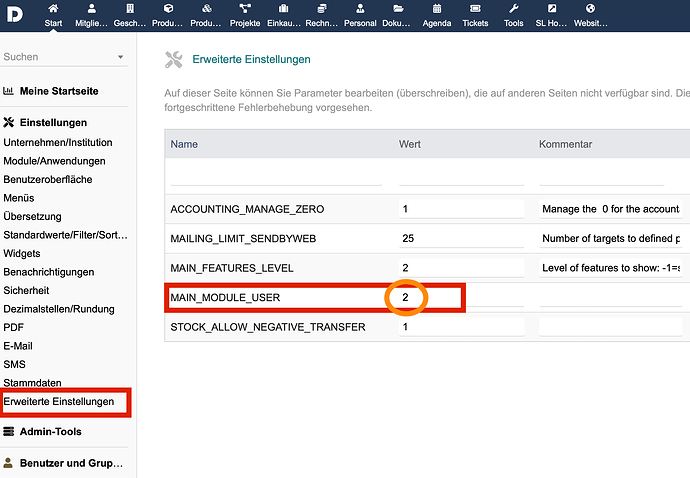Expand the Admin-Tools menu section
Viewport: 690px width, 478px height.
click(x=51, y=431)
